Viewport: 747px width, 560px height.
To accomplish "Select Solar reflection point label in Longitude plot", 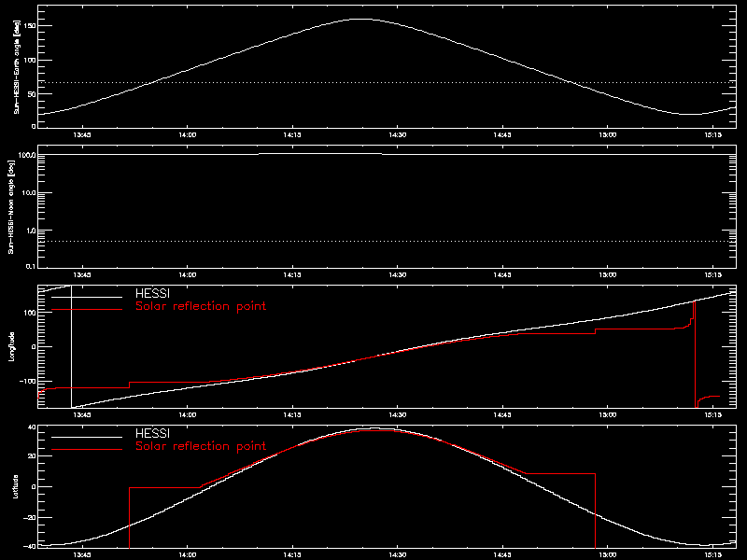I will tap(201, 306).
